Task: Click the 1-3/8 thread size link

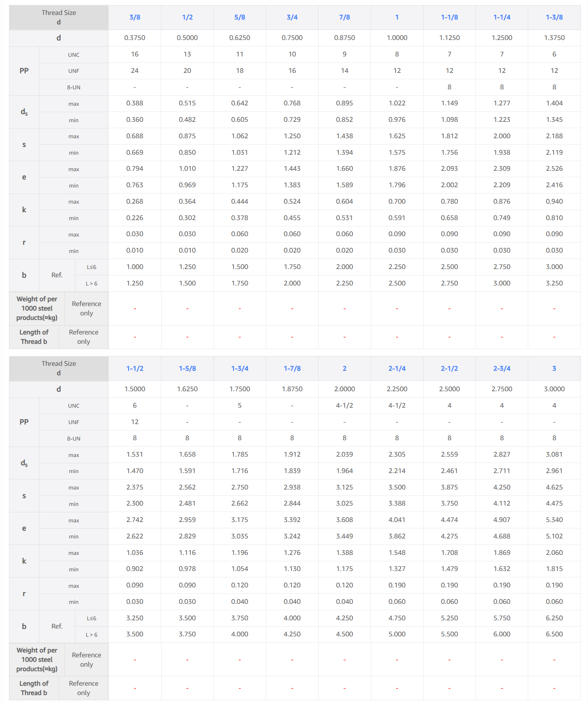Action: click(554, 17)
